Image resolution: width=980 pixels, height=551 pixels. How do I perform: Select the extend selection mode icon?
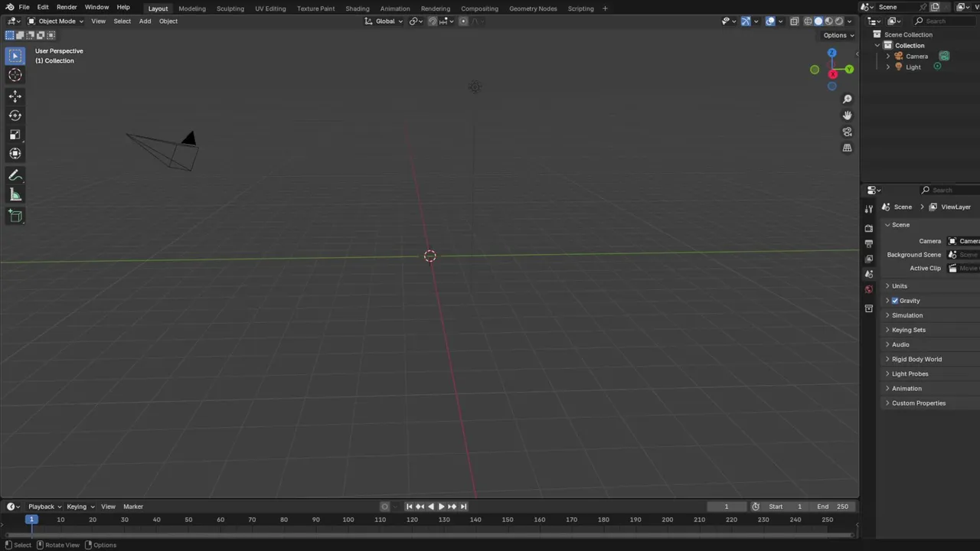(20, 35)
